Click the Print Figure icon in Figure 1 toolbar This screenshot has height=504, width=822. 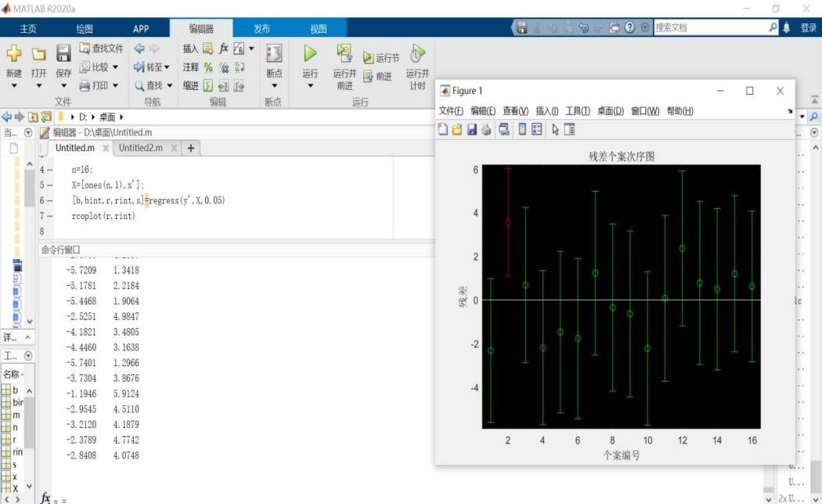coord(486,129)
